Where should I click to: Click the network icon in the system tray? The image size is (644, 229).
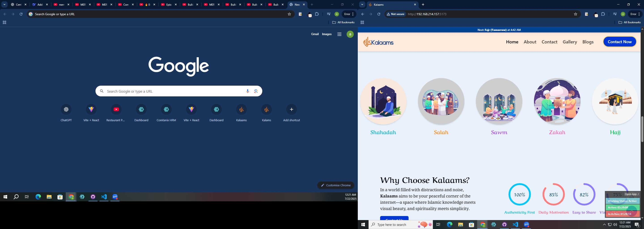coord(610,225)
